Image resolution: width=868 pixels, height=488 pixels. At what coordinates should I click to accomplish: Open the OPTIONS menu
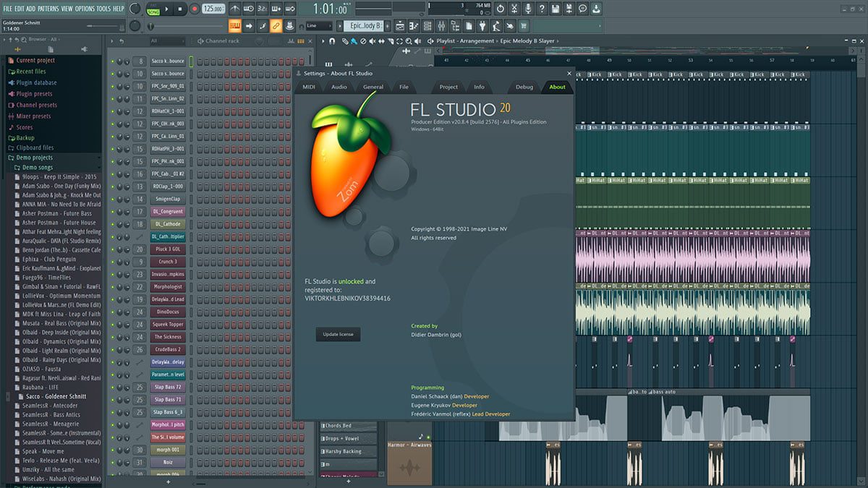[x=85, y=8]
